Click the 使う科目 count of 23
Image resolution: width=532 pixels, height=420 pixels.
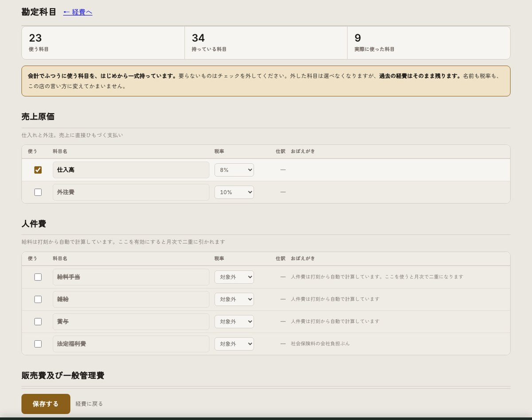point(35,38)
